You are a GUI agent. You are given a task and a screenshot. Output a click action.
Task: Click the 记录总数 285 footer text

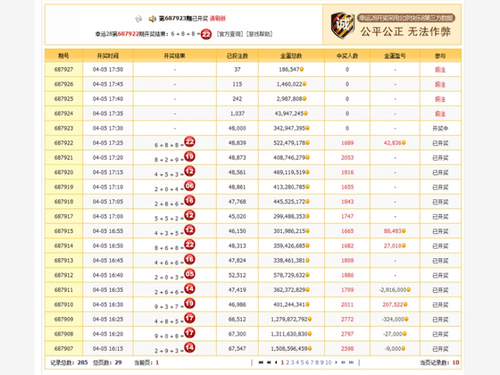click(69, 362)
